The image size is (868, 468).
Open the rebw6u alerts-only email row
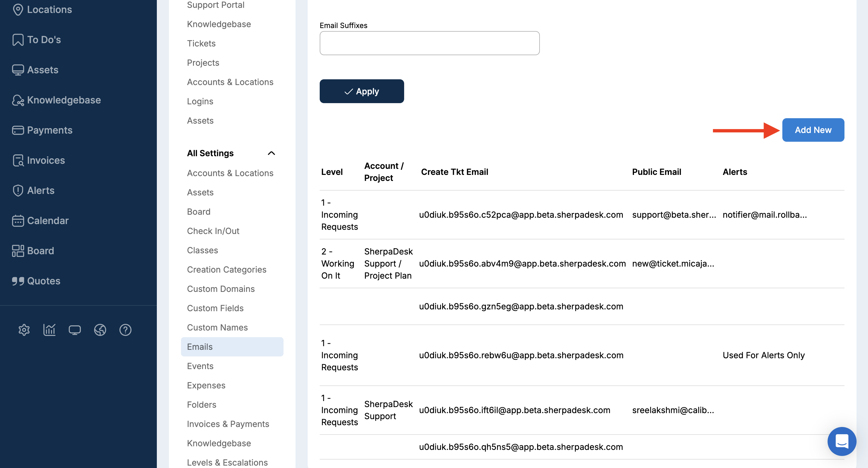click(521, 355)
